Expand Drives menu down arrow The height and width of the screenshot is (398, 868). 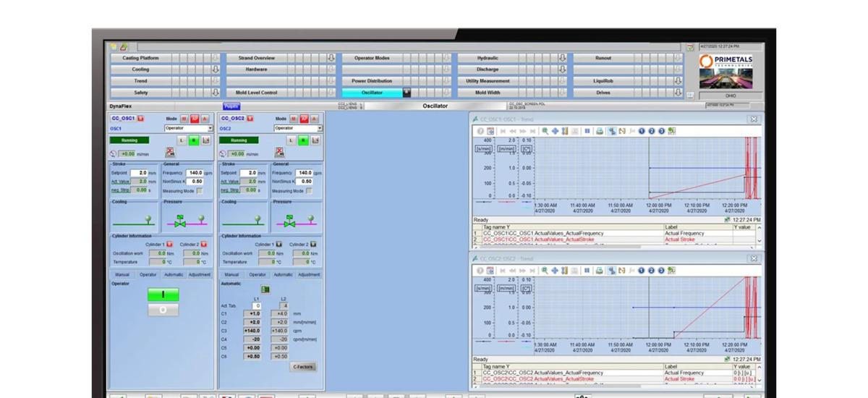point(678,93)
